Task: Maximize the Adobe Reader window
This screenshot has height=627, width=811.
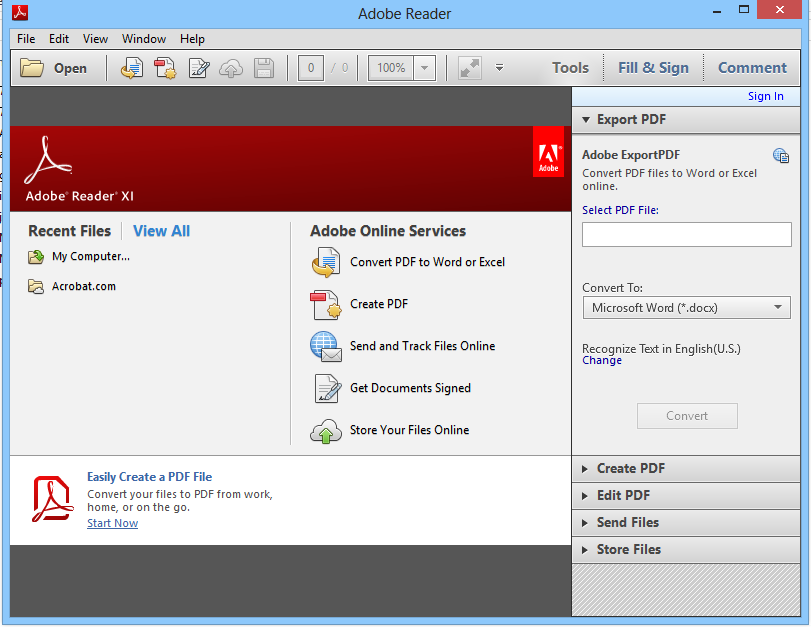Action: (744, 10)
